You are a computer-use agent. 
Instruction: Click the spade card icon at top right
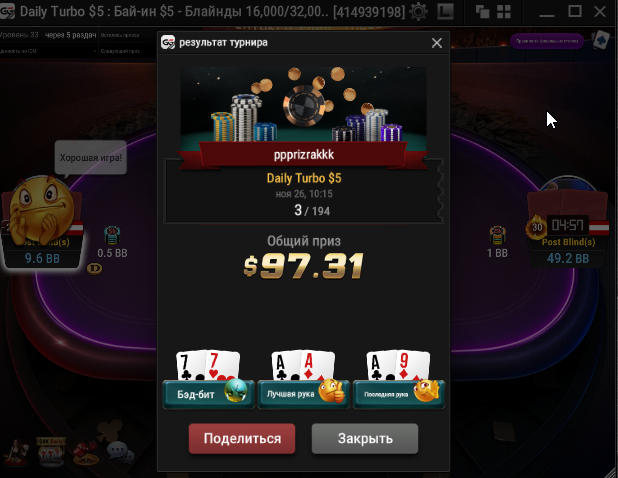[600, 40]
